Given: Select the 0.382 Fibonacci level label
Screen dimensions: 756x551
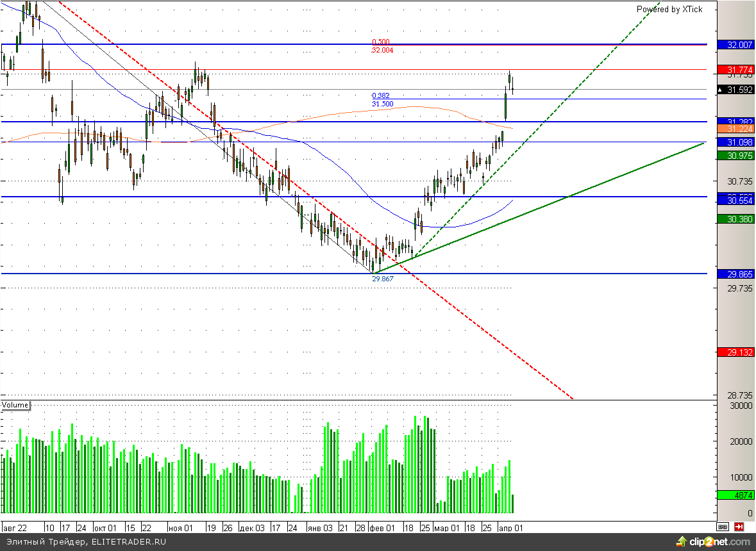Looking at the screenshot, I should tap(380, 96).
